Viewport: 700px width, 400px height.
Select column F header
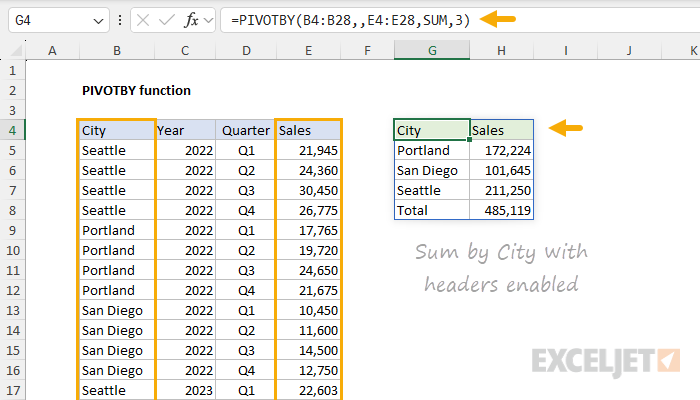[x=367, y=50]
